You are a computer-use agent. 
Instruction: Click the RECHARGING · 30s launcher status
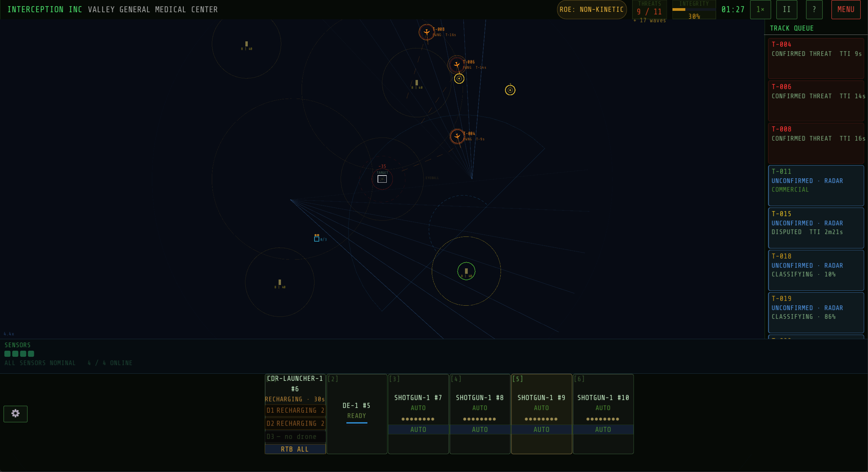click(295, 399)
